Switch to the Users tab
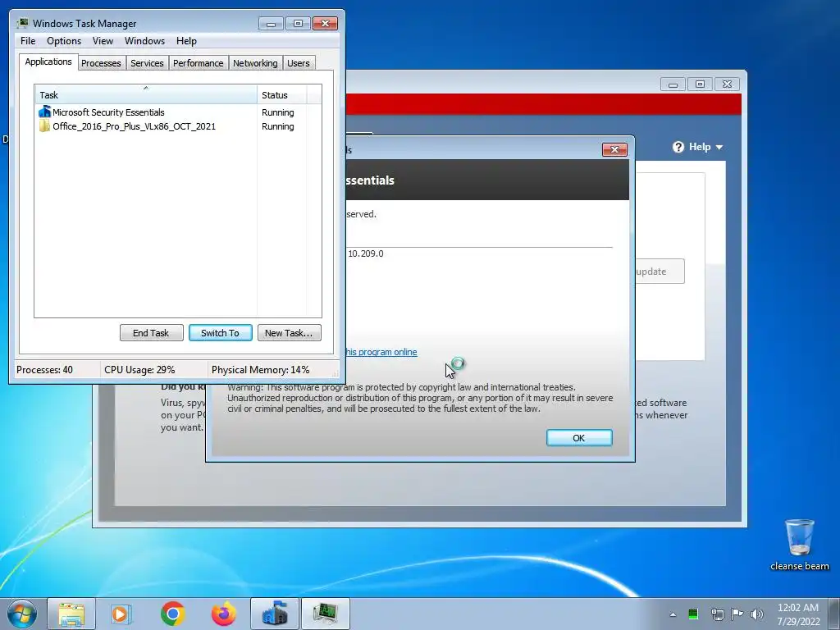Image resolution: width=840 pixels, height=630 pixels. pos(298,63)
